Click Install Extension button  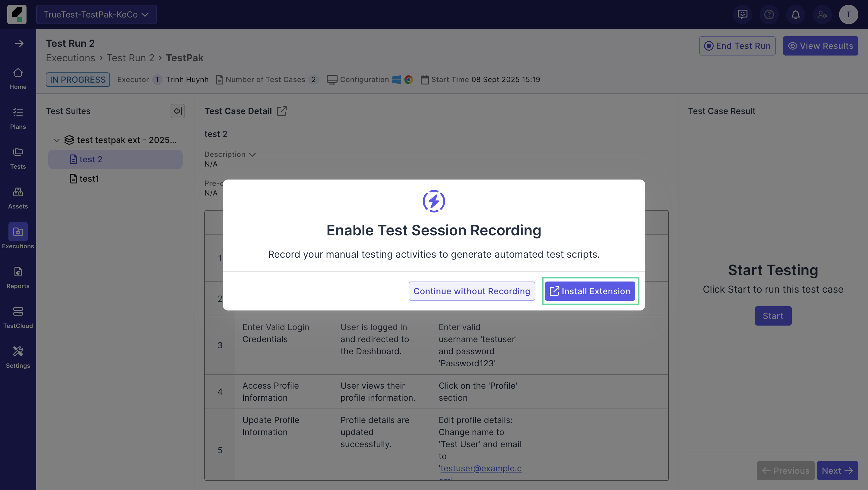[x=590, y=291]
